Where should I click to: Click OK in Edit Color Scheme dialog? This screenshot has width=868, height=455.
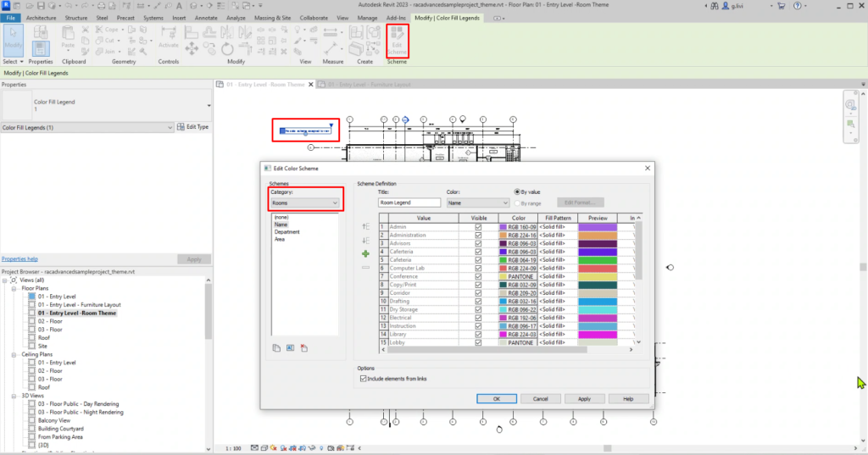[x=497, y=398]
